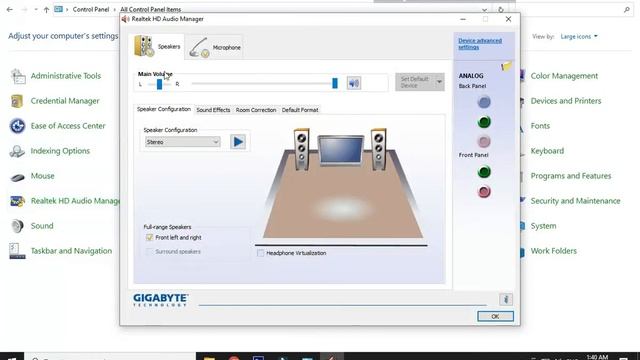Open Sound settings in Control Panel
The image size is (640, 360).
(x=42, y=226)
